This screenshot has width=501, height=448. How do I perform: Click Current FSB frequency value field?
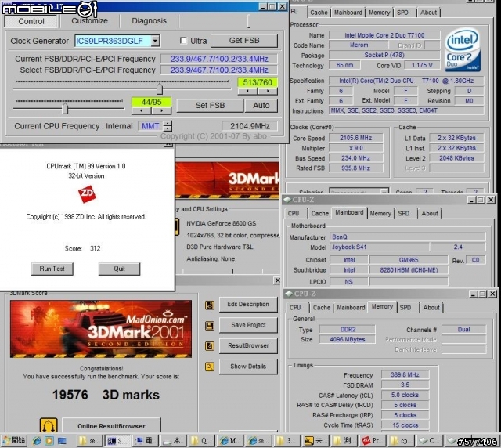tap(219, 59)
